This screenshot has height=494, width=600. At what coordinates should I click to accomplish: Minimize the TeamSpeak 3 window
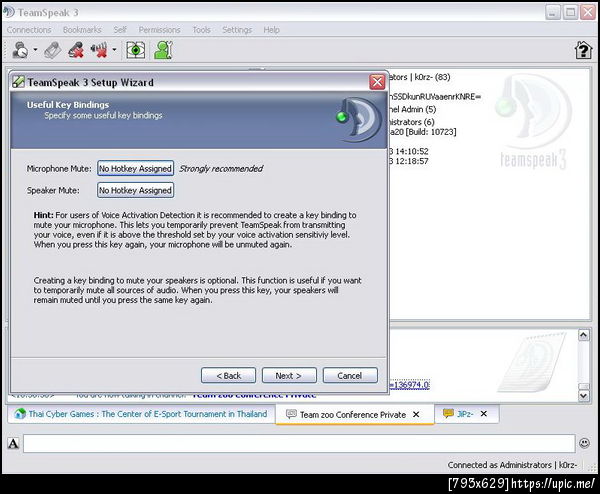pyautogui.click(x=553, y=12)
